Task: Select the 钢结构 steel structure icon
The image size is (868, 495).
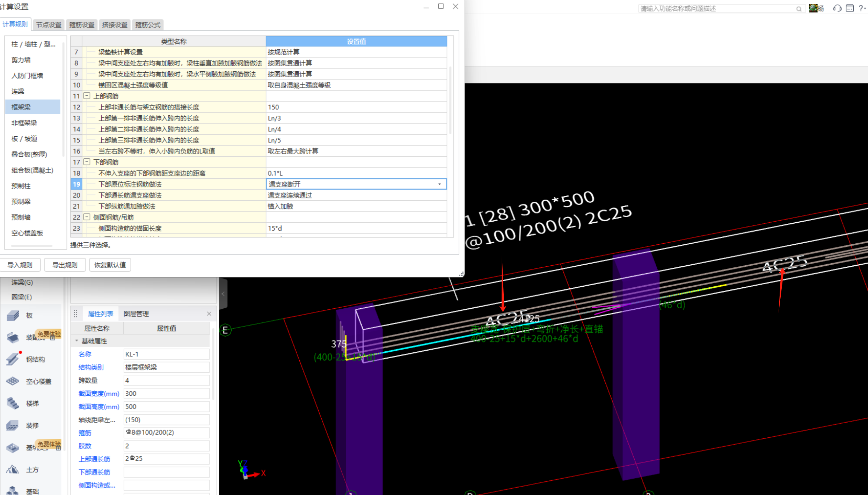Action: (13, 359)
